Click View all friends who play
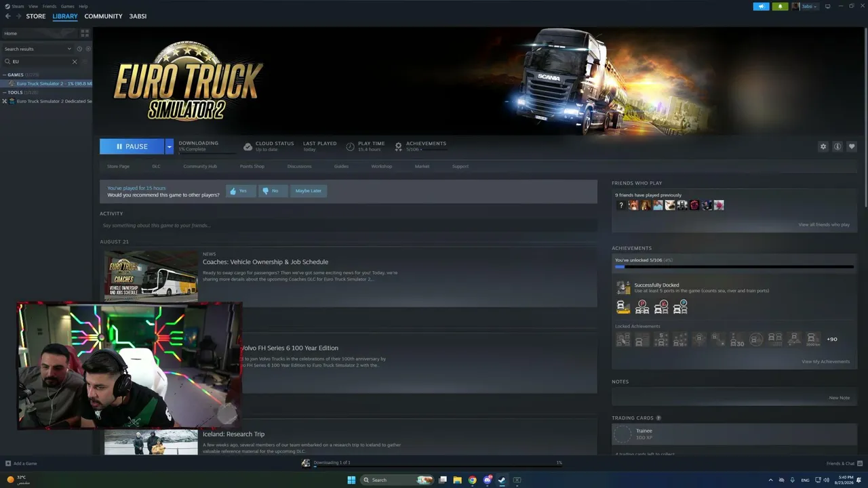868x488 pixels. click(x=824, y=224)
